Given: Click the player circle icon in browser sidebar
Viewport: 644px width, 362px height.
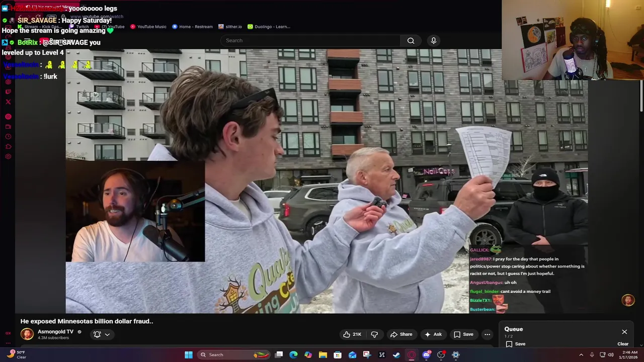Looking at the screenshot, I should [8, 117].
